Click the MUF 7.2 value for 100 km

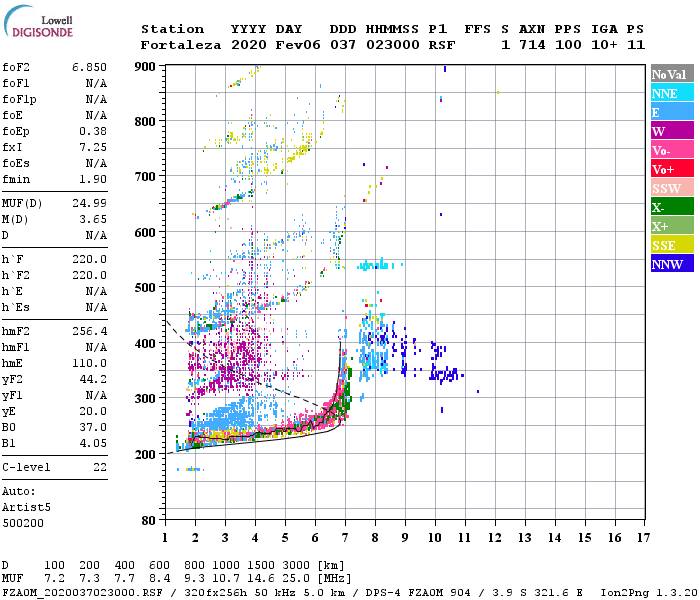pos(54,579)
